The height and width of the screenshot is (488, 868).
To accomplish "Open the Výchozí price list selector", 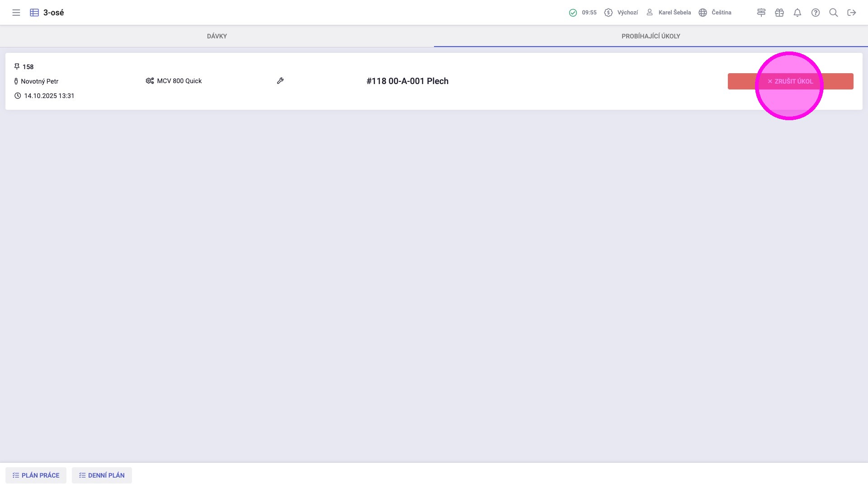I will (x=622, y=13).
